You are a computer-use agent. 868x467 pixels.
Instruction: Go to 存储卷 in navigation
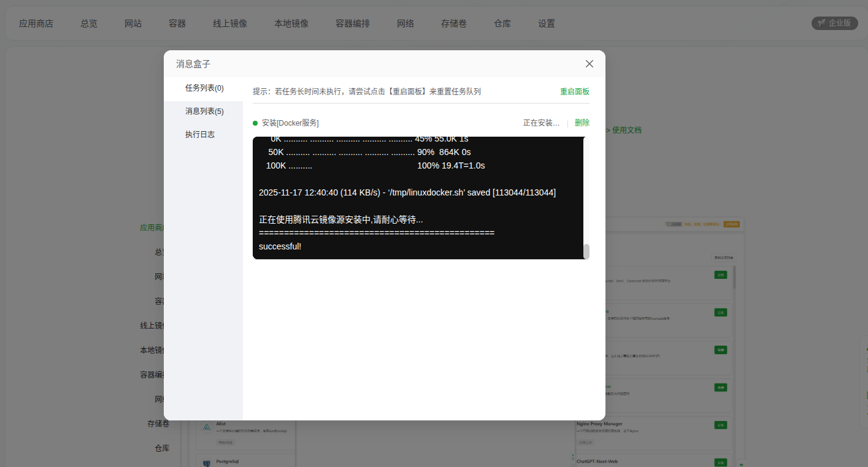pyautogui.click(x=454, y=24)
